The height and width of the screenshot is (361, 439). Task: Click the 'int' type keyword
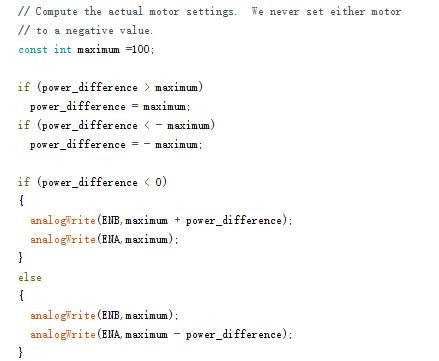pyautogui.click(x=63, y=49)
